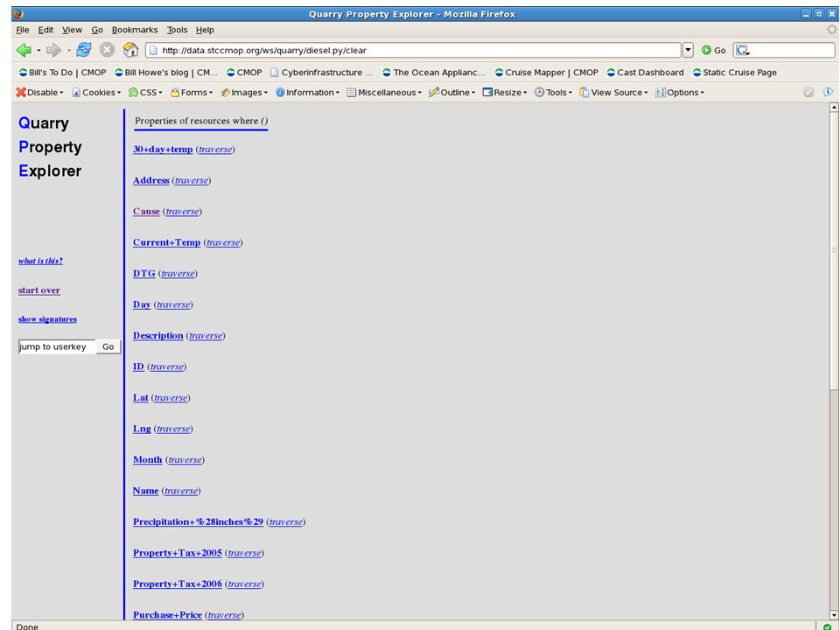Open the Current+Temp property link
Viewport: 840px width, 630px height.
tap(166, 242)
